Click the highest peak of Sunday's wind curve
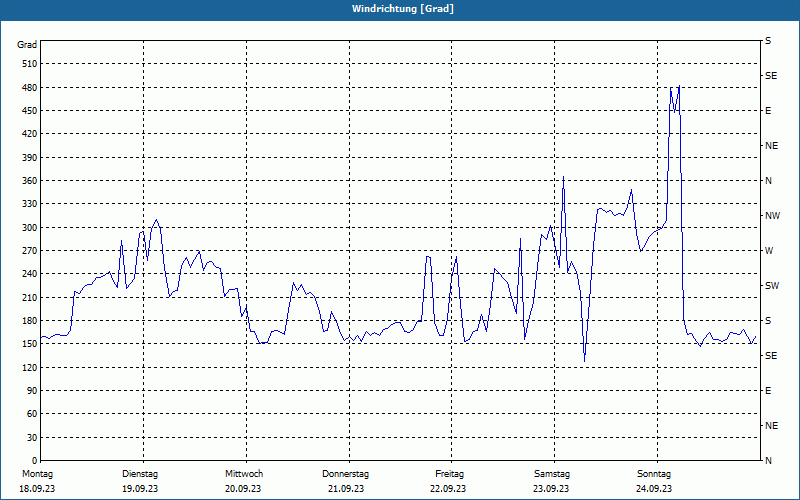The height and width of the screenshot is (500, 800). pyautogui.click(x=679, y=86)
